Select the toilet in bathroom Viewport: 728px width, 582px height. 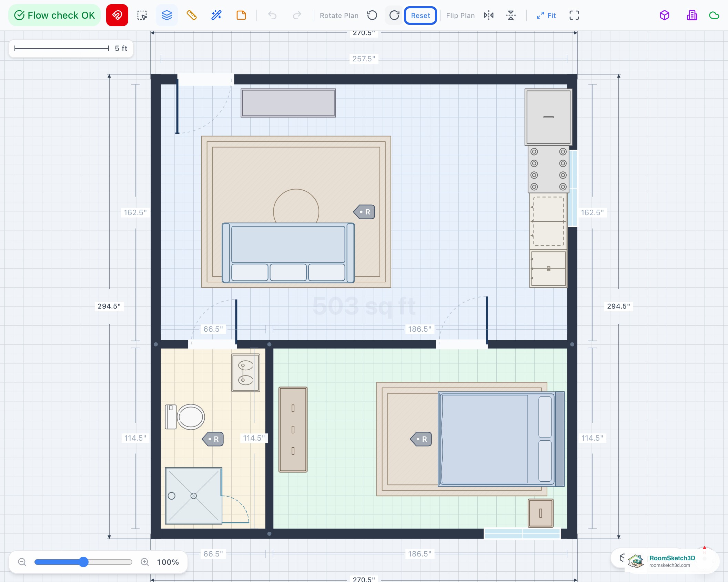pos(185,417)
